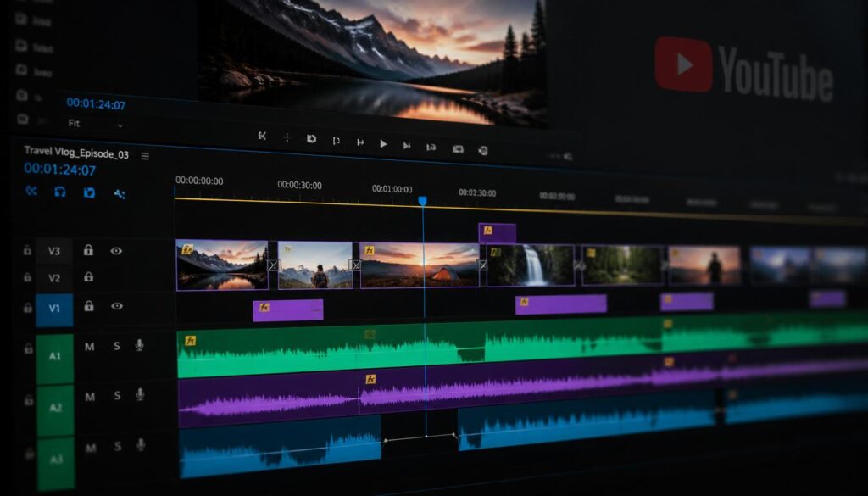
Task: Select the purple clip above the waterfall clip
Action: click(497, 233)
